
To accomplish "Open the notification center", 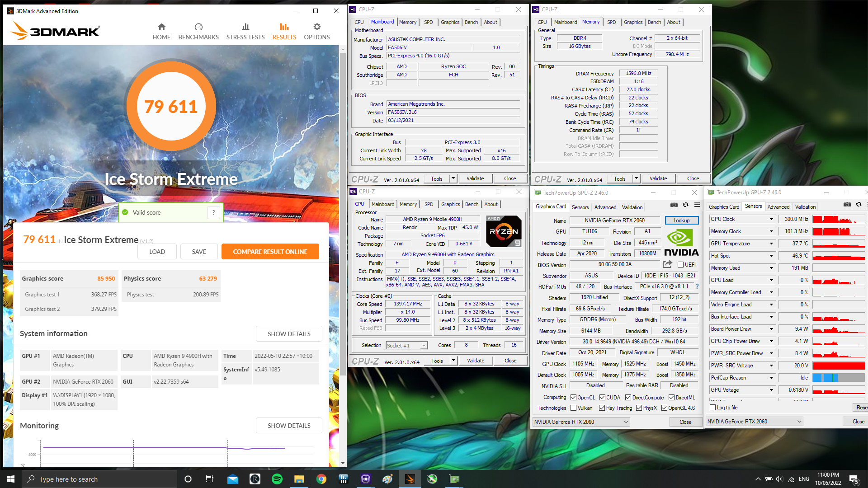I will [x=854, y=479].
